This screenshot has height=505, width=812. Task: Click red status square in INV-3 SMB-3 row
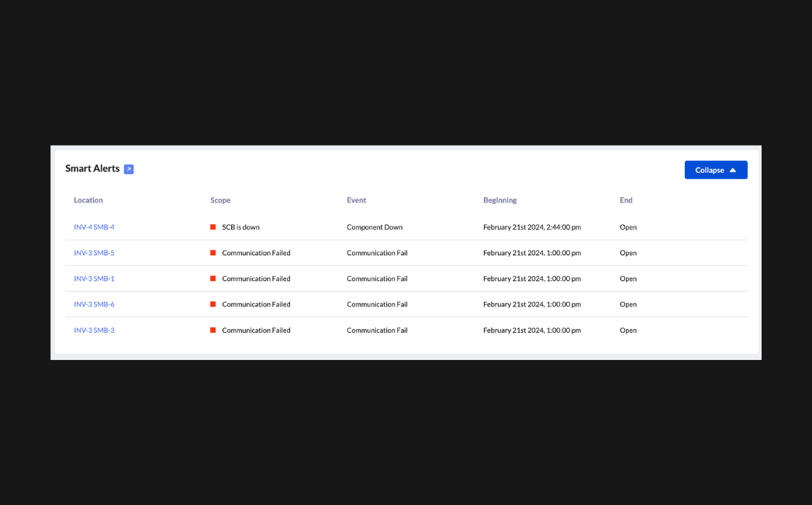[x=213, y=330]
